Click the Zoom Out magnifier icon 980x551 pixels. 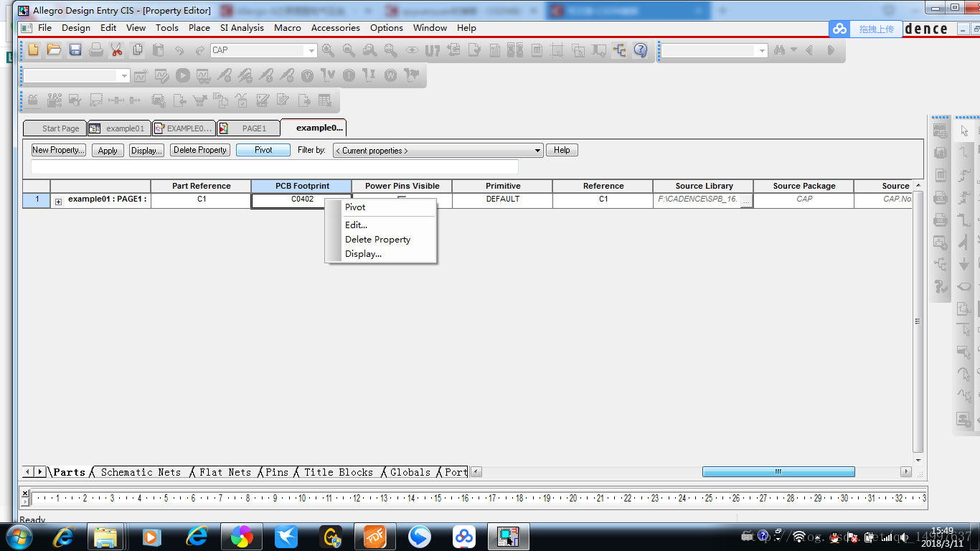coord(349,50)
